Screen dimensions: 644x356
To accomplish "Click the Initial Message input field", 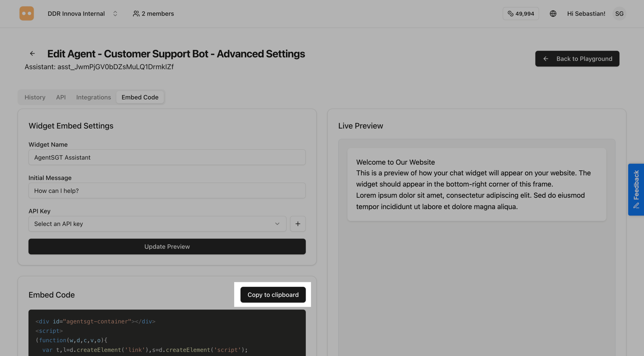I will tap(167, 191).
